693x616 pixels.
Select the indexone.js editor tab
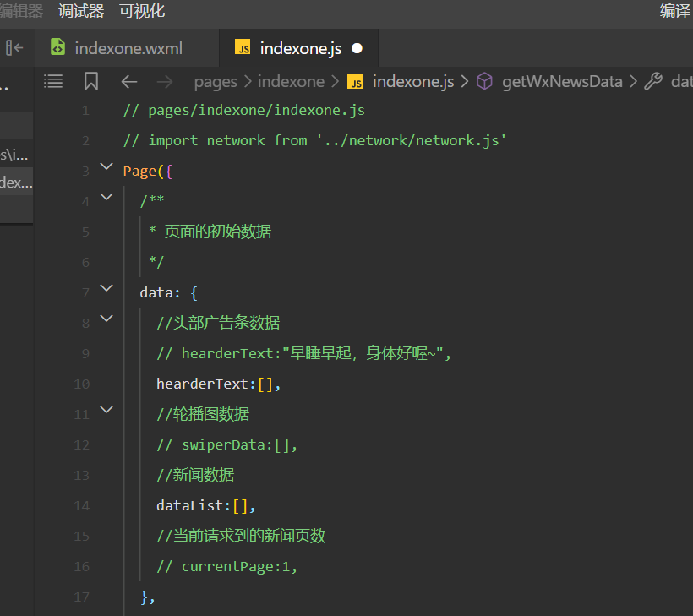tap(300, 48)
